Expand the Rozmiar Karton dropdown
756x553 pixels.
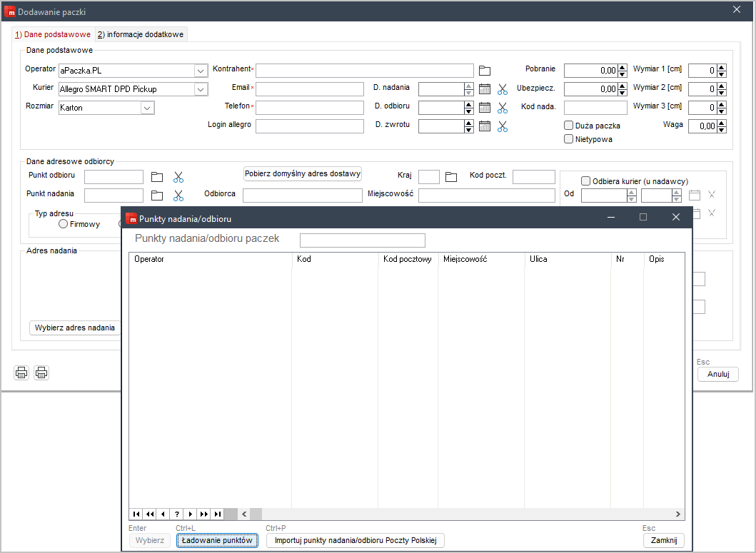pyautogui.click(x=148, y=108)
